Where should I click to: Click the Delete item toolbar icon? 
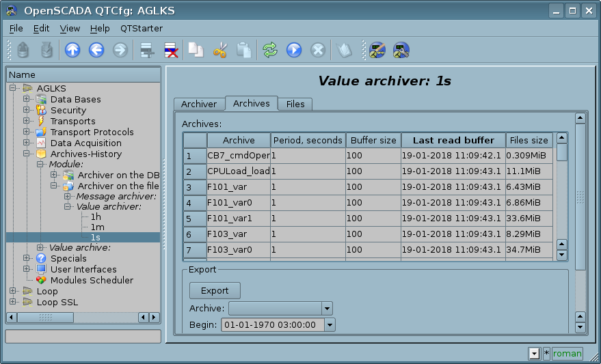click(170, 50)
